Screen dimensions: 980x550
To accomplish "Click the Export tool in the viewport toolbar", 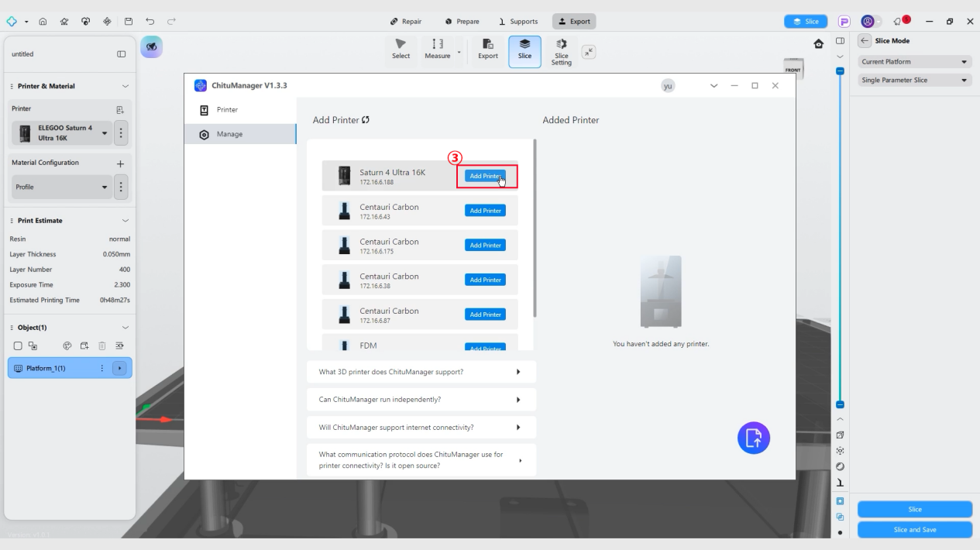I will click(488, 50).
